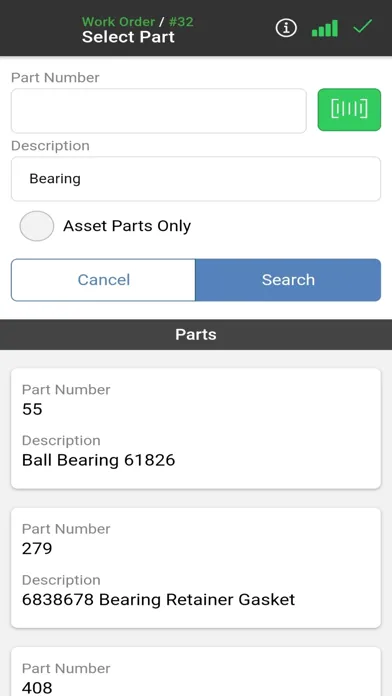Viewport: 392px width, 696px height.
Task: Click part number 279 value
Action: pos(37,549)
